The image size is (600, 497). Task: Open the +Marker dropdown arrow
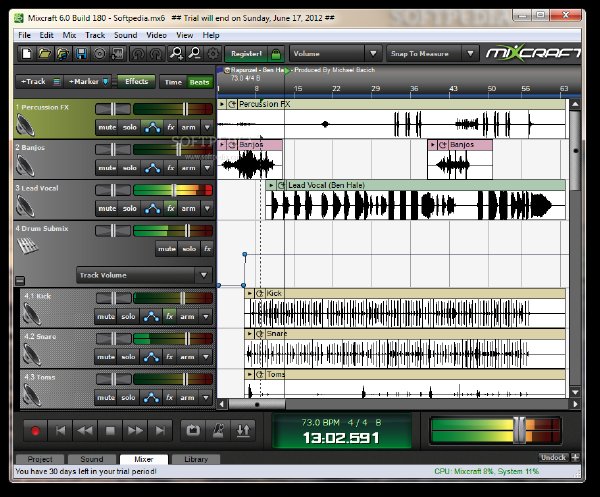coord(106,81)
